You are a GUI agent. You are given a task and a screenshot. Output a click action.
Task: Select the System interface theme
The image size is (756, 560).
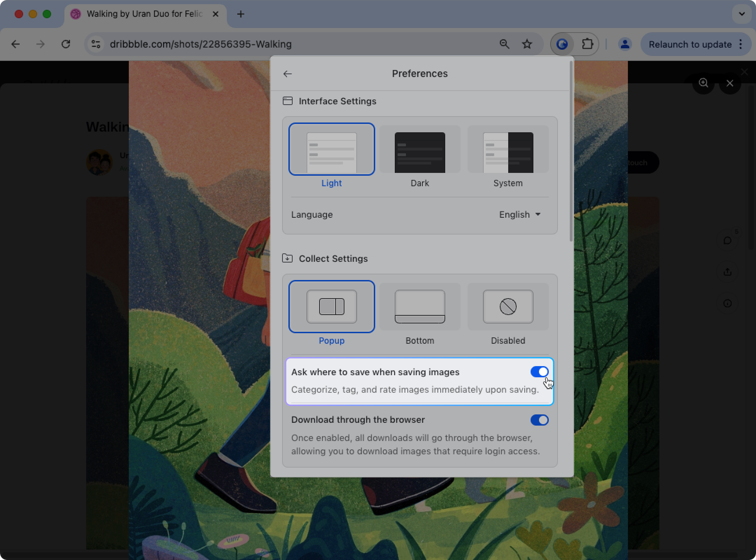click(508, 156)
